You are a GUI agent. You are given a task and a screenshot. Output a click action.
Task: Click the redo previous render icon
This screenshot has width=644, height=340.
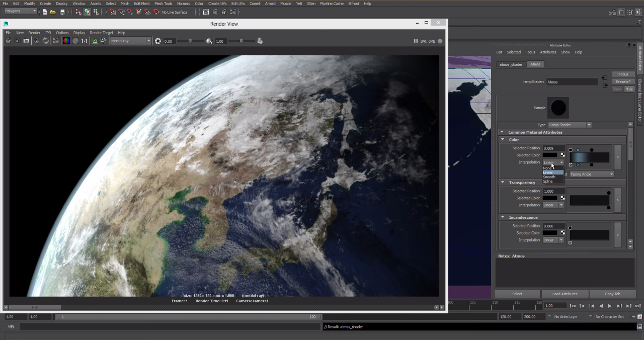pyautogui.click(x=8, y=41)
